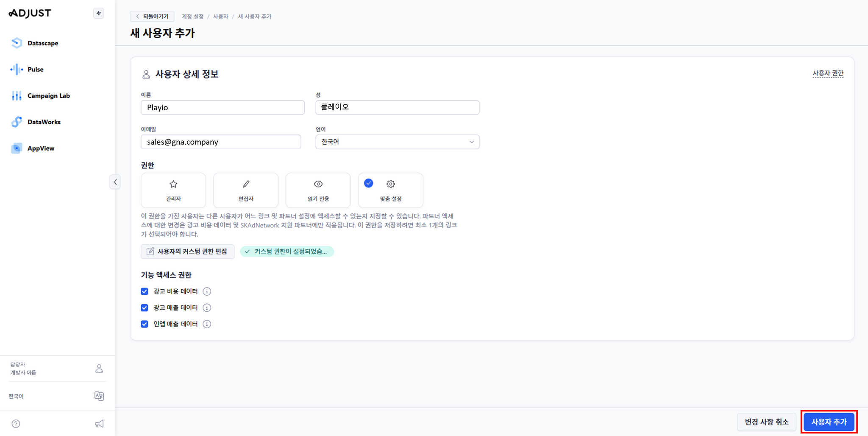
Task: Select the 관리자 permission card
Action: [x=173, y=190]
